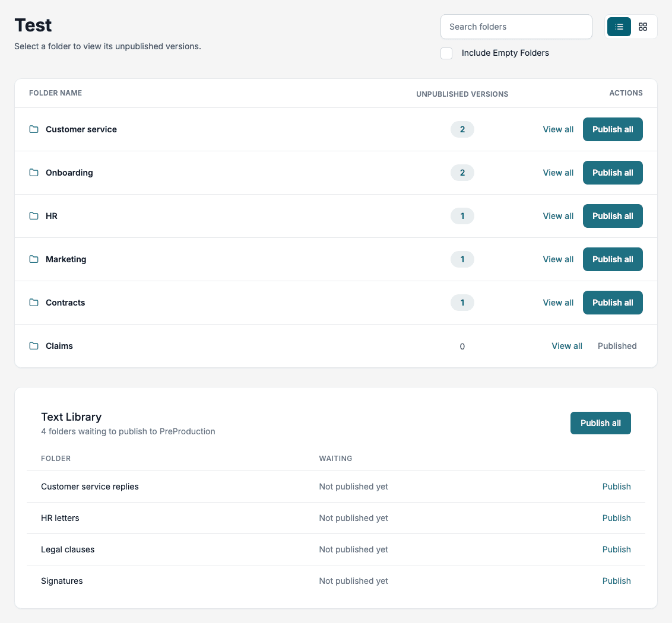Screen dimensions: 672x623
Task: View all versions in Claims folder
Action: tap(566, 346)
